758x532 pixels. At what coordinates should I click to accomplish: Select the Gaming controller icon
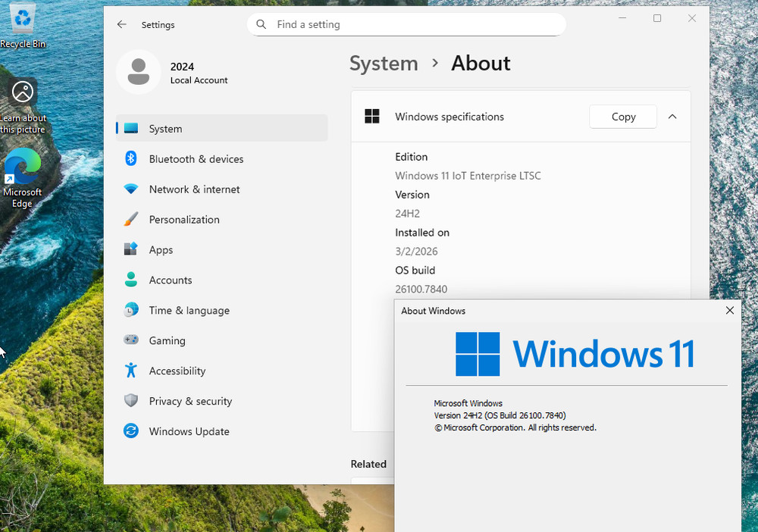(132, 341)
